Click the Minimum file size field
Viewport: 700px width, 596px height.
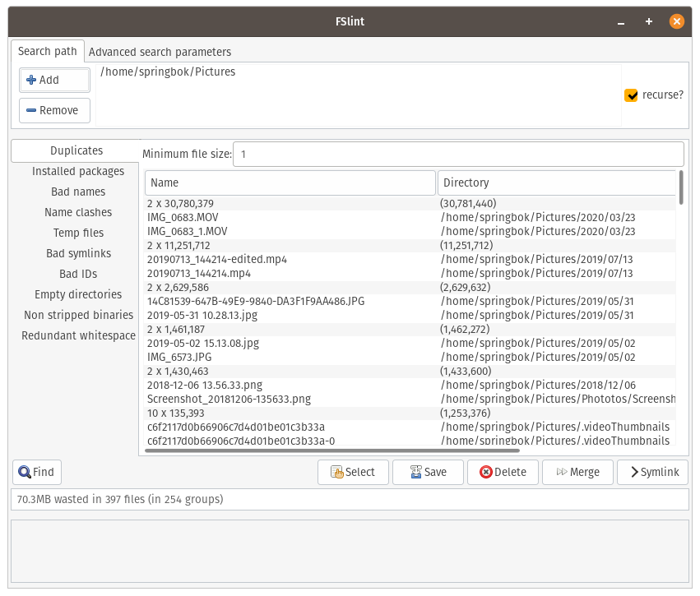458,154
